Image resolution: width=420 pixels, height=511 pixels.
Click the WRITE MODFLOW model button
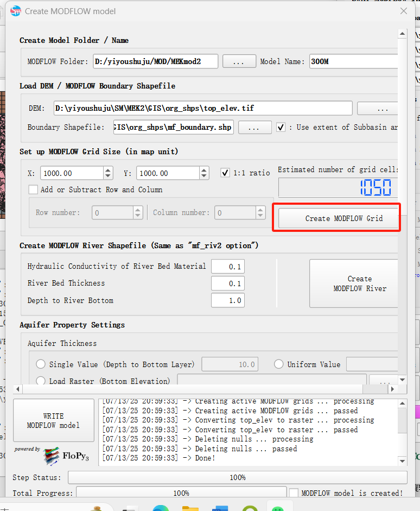54,420
